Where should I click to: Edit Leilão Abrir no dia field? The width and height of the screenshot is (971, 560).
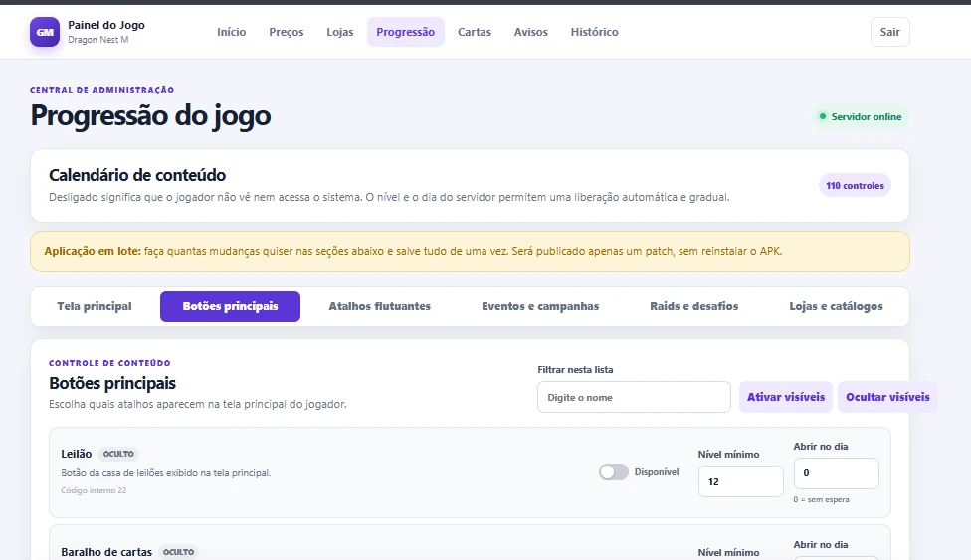pyautogui.click(x=836, y=473)
